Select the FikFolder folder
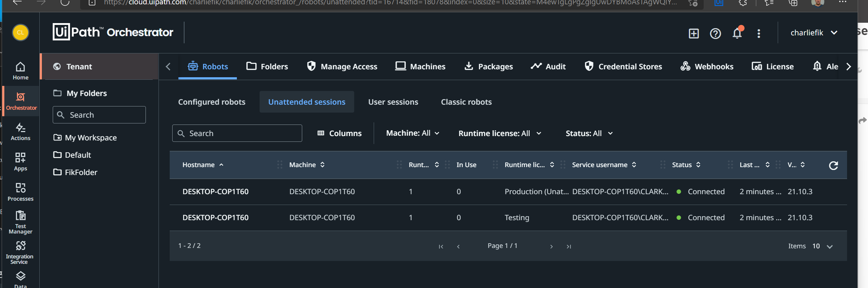Viewport: 868px width, 288px height. pyautogui.click(x=81, y=173)
